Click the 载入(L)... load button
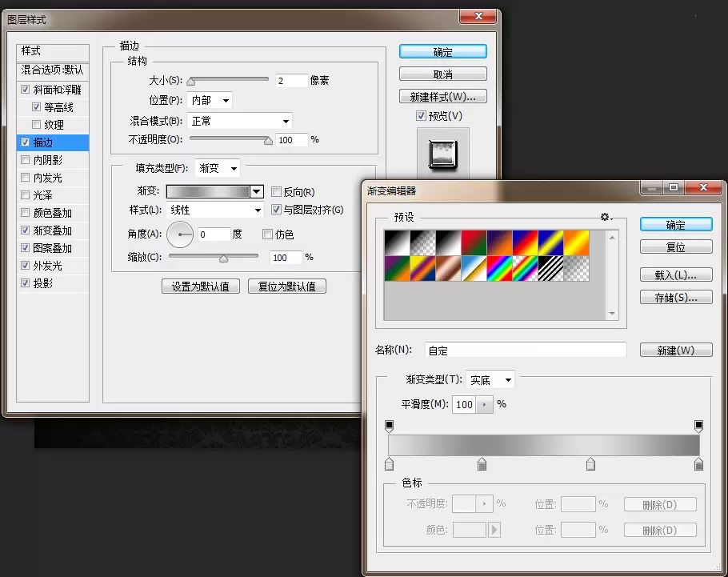Screen dimensions: 728x577 pyautogui.click(x=676, y=274)
